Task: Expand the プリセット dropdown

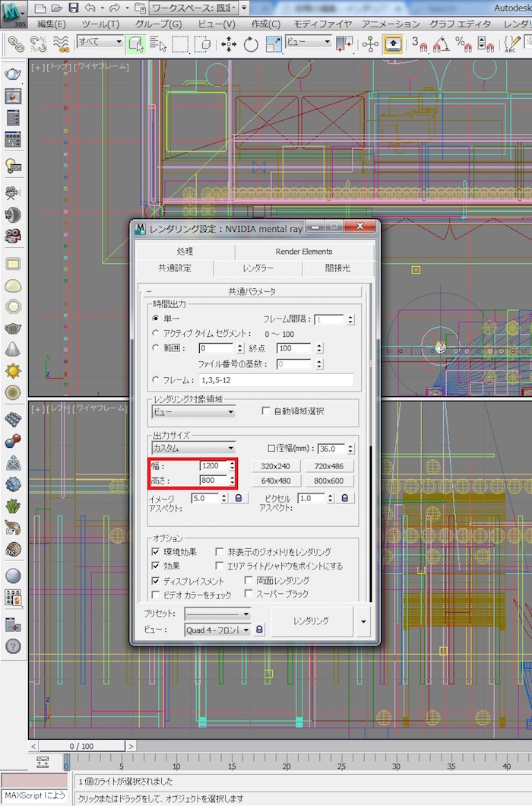Action: click(x=218, y=613)
